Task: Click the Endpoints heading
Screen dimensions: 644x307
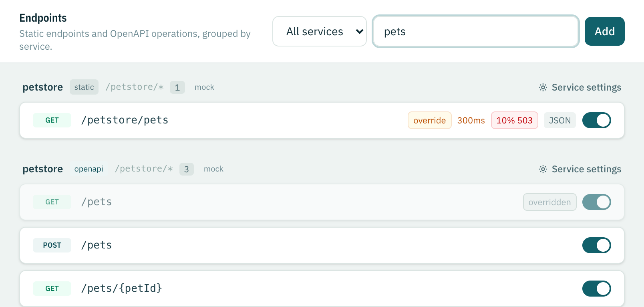Action: click(43, 18)
